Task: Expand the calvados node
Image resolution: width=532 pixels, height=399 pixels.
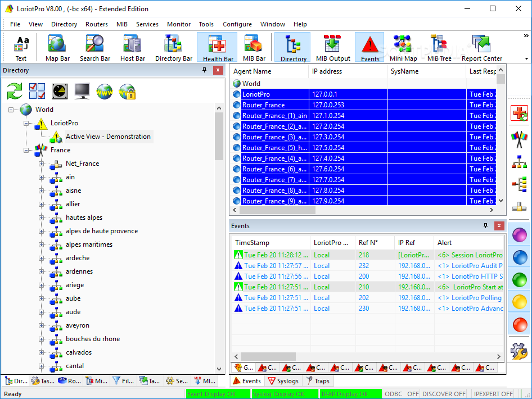Action: point(41,352)
